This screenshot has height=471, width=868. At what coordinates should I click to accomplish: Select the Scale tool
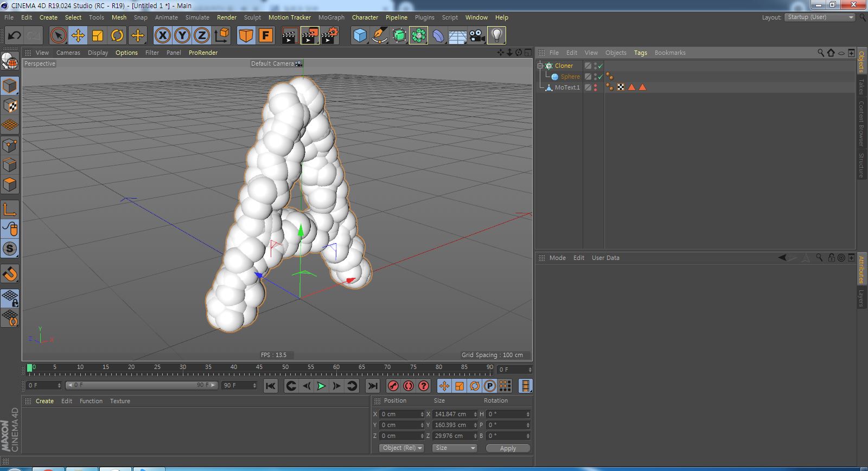pos(98,36)
